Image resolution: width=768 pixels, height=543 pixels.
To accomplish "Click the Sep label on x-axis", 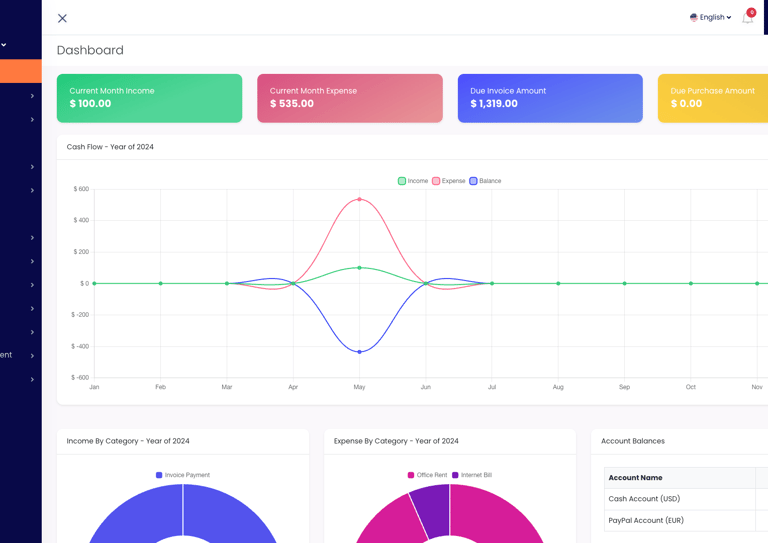I will click(x=624, y=387).
